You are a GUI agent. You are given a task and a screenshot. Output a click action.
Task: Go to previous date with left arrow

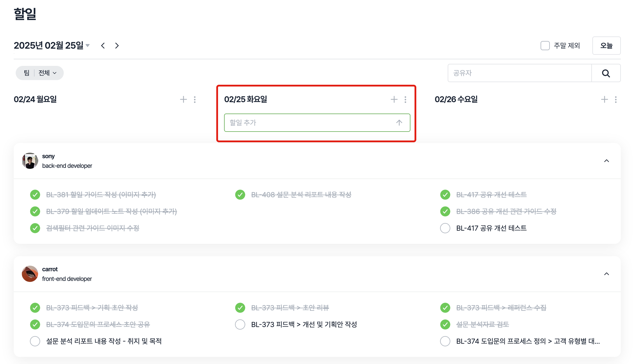pos(103,46)
